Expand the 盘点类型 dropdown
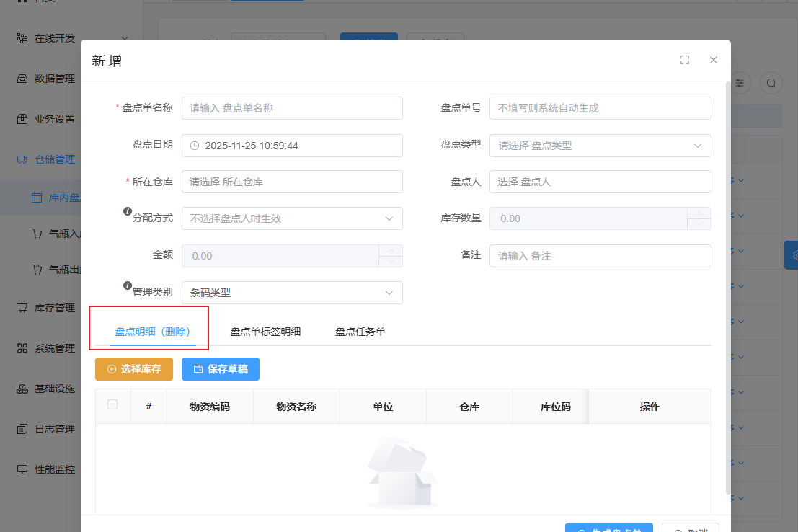This screenshot has height=532, width=798. 600,146
